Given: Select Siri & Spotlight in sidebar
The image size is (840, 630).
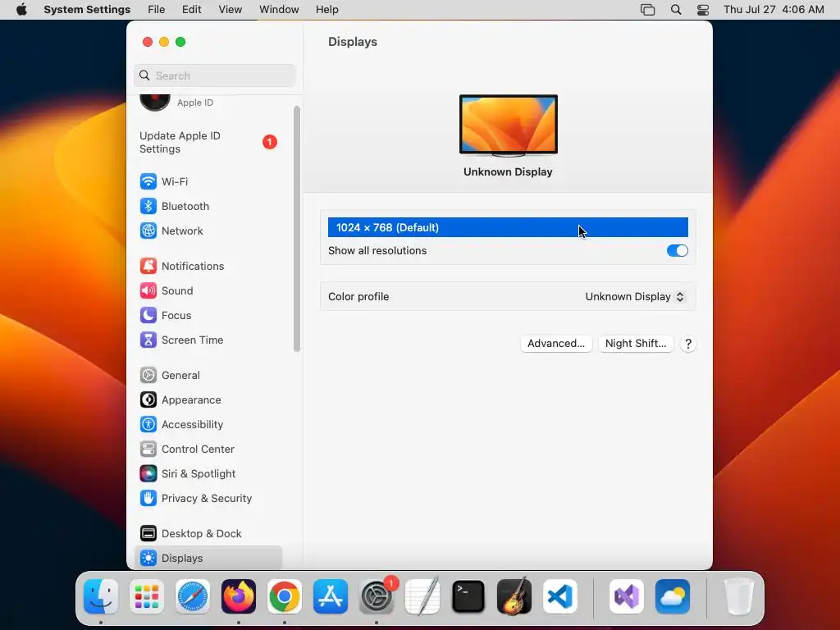Looking at the screenshot, I should [208, 474].
